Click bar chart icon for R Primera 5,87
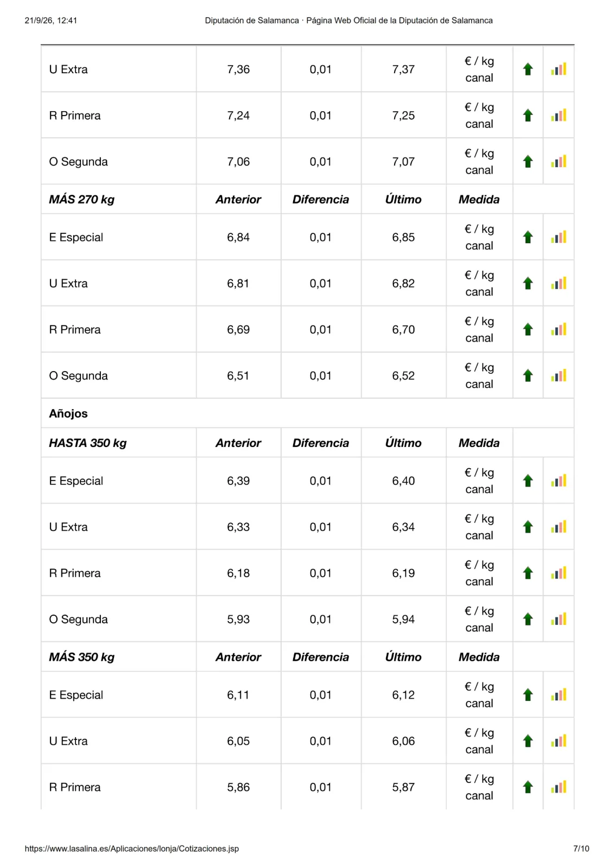Screen dimensions: 614x868 (x=559, y=787)
